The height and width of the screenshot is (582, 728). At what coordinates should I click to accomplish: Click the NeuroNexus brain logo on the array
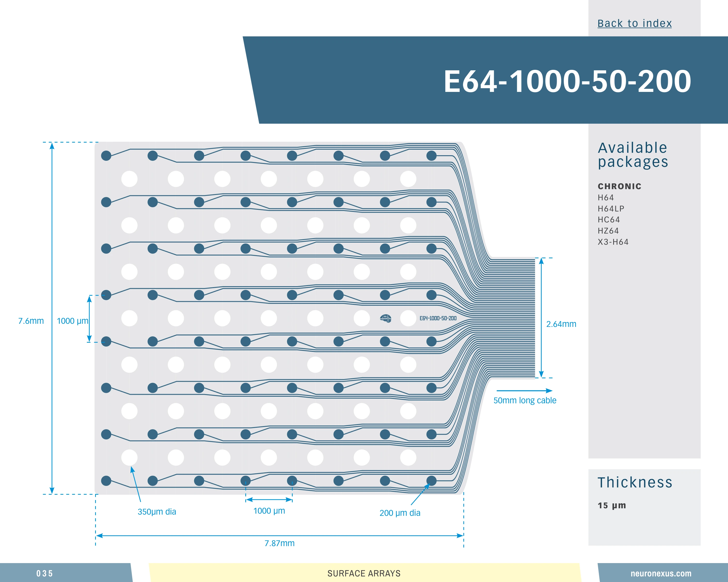(x=386, y=318)
